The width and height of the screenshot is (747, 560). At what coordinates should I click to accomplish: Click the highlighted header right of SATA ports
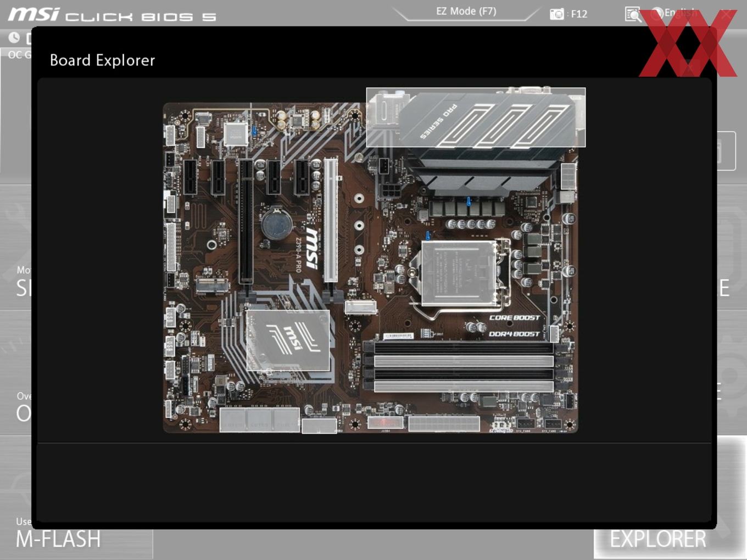[319, 425]
